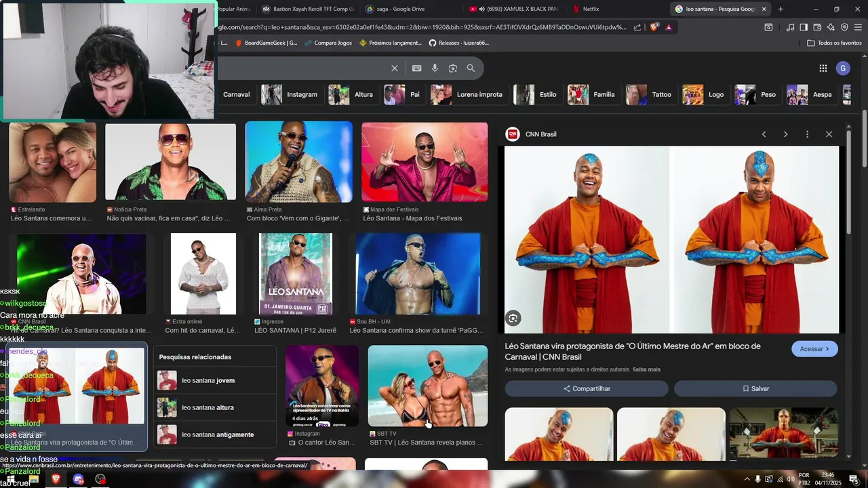
Task: Open the browser hamburger menu
Action: [x=858, y=27]
